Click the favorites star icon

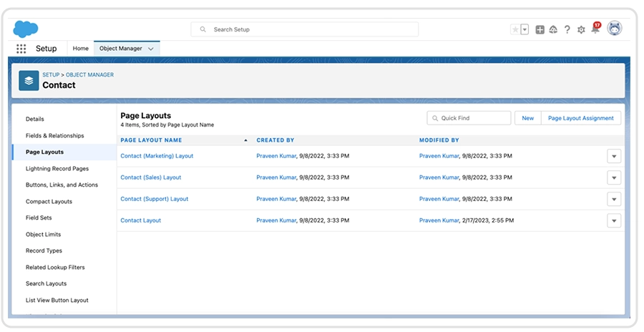pyautogui.click(x=515, y=29)
